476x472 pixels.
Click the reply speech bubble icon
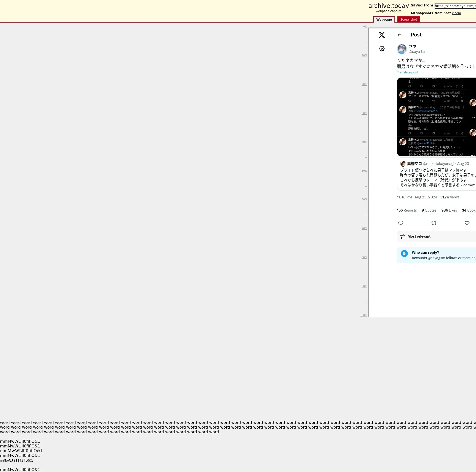tap(400, 223)
